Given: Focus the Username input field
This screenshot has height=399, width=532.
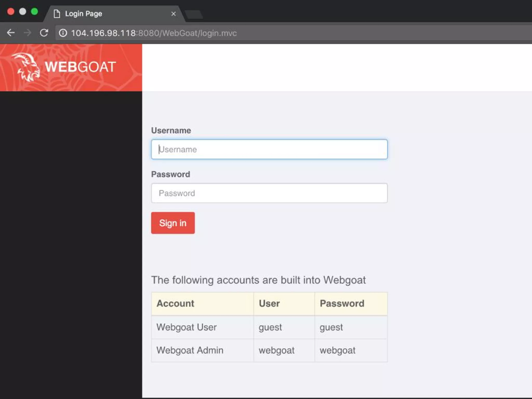Looking at the screenshot, I should [x=269, y=149].
